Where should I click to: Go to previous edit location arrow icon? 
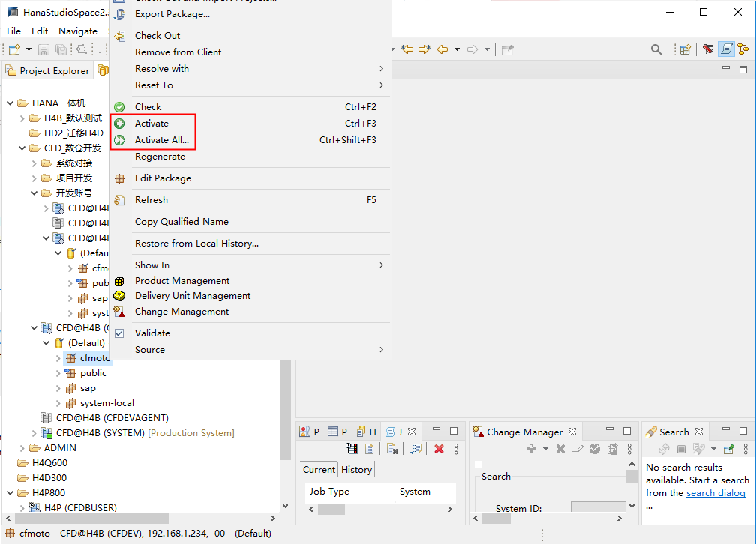coord(407,49)
